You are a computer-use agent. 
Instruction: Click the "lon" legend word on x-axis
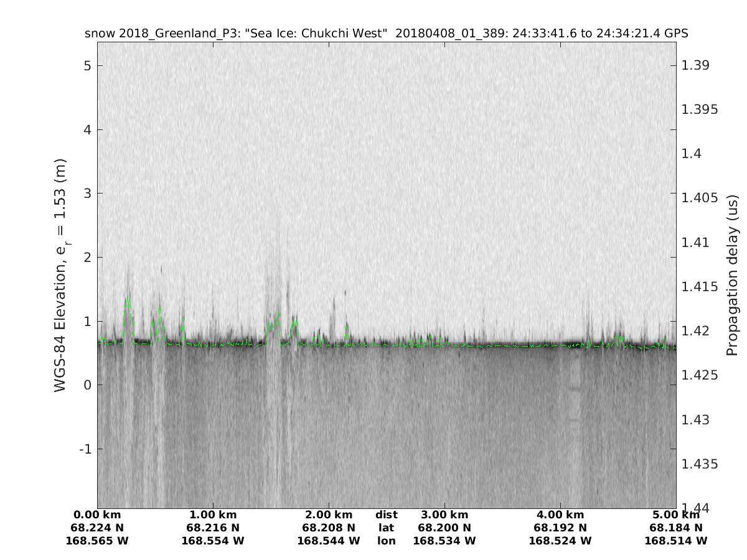click(x=386, y=541)
